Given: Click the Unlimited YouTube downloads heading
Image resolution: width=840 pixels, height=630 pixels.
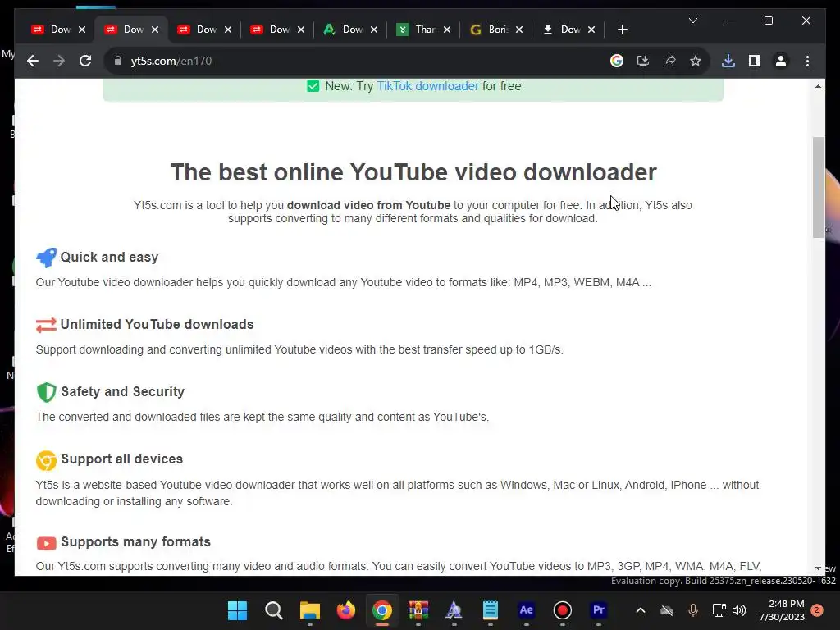Looking at the screenshot, I should [157, 324].
